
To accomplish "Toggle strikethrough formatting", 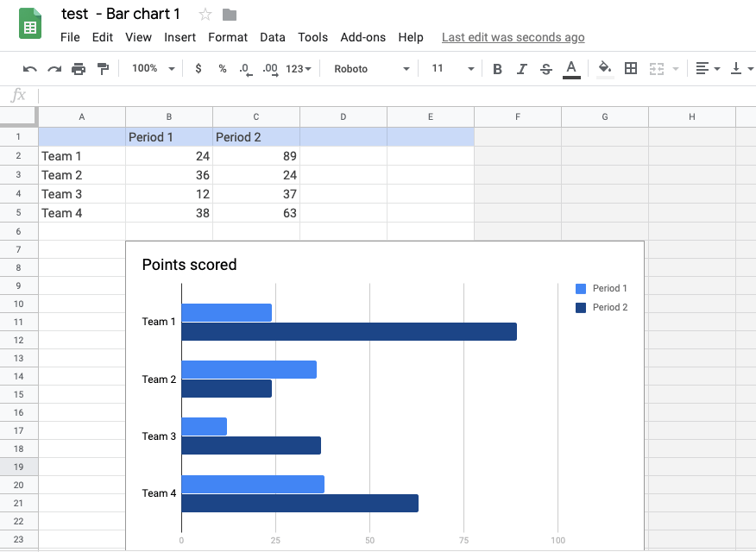I will pyautogui.click(x=545, y=69).
